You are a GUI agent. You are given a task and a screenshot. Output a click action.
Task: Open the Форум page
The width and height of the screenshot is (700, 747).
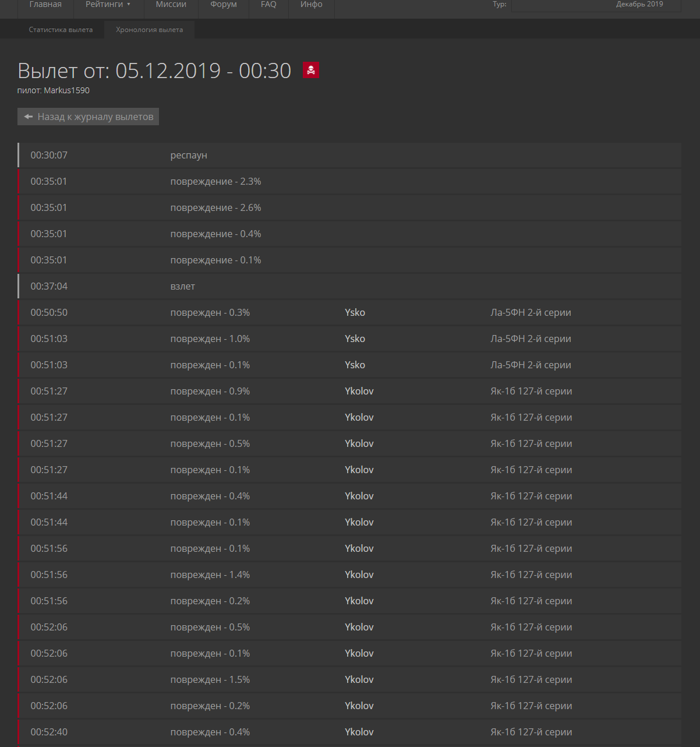(x=224, y=5)
